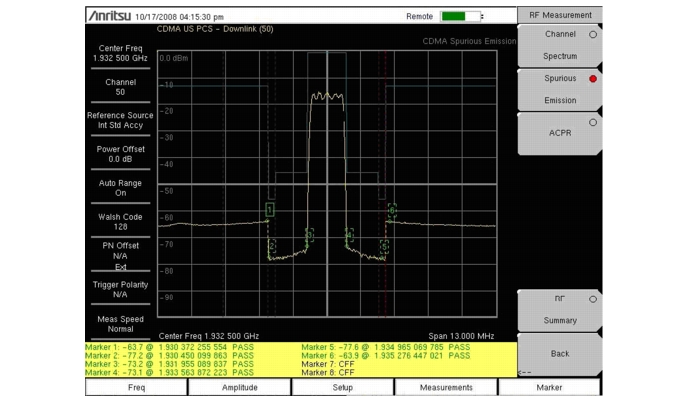Select the Spurious Emission measurement
The image size is (689, 402).
[560, 88]
